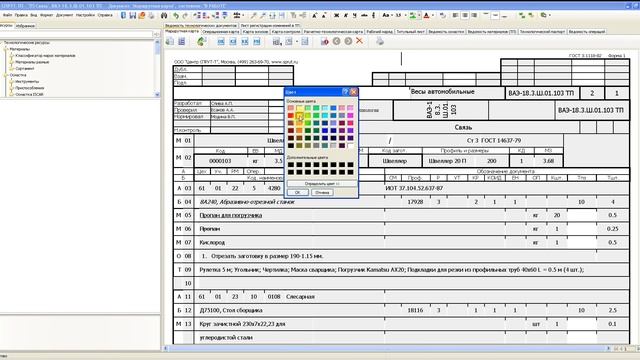This screenshot has width=640, height=360.
Task: Toggle strikethrough formatting
Action: coord(364,16)
